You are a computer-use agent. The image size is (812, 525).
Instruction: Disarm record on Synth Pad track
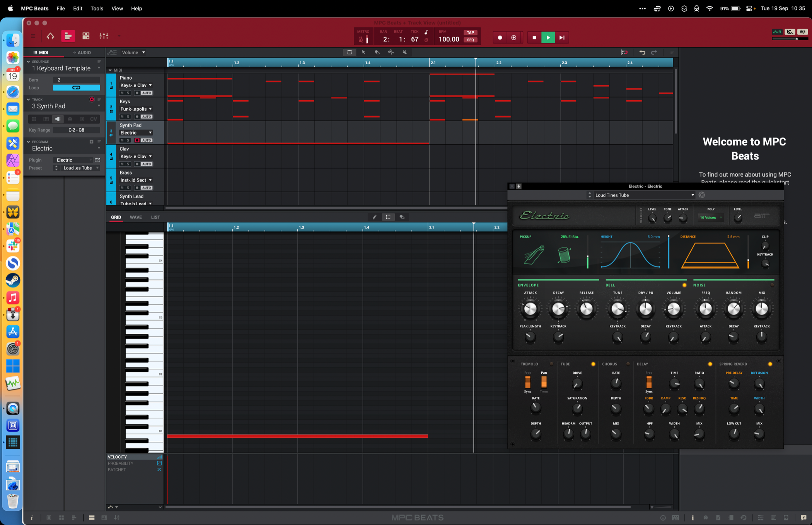tap(137, 140)
